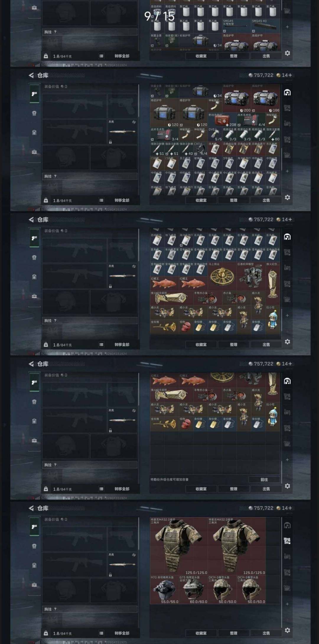Open the highlighted armor stash tab beside the MAS2.0 vests
This screenshot has width=319, height=644.
pyautogui.click(x=287, y=541)
